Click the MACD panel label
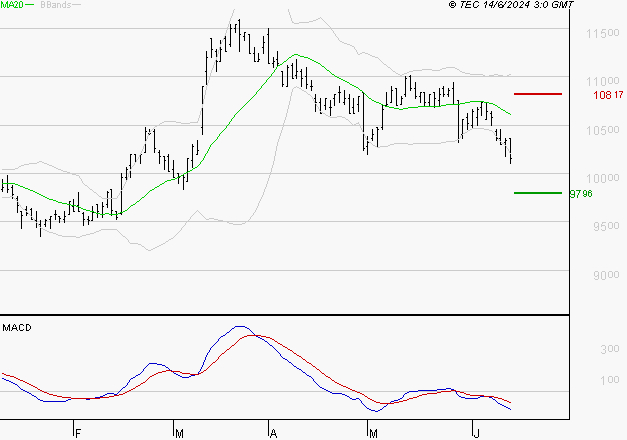Viewport: 627px width, 440px height. [17, 328]
